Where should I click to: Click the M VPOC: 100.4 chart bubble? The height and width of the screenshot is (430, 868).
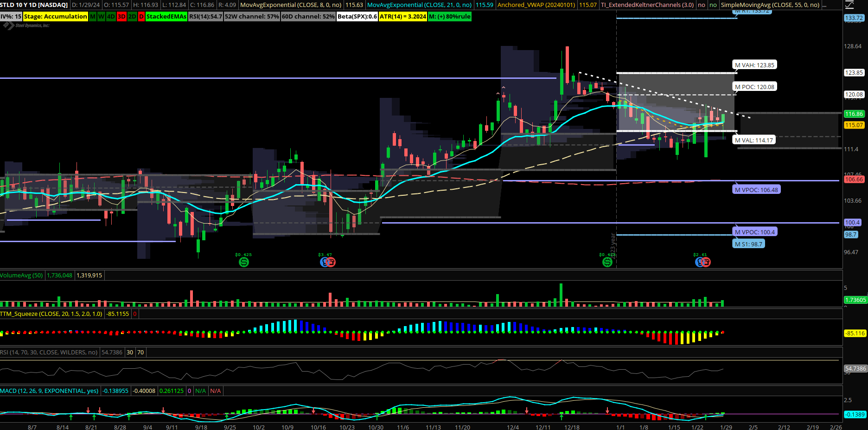754,232
